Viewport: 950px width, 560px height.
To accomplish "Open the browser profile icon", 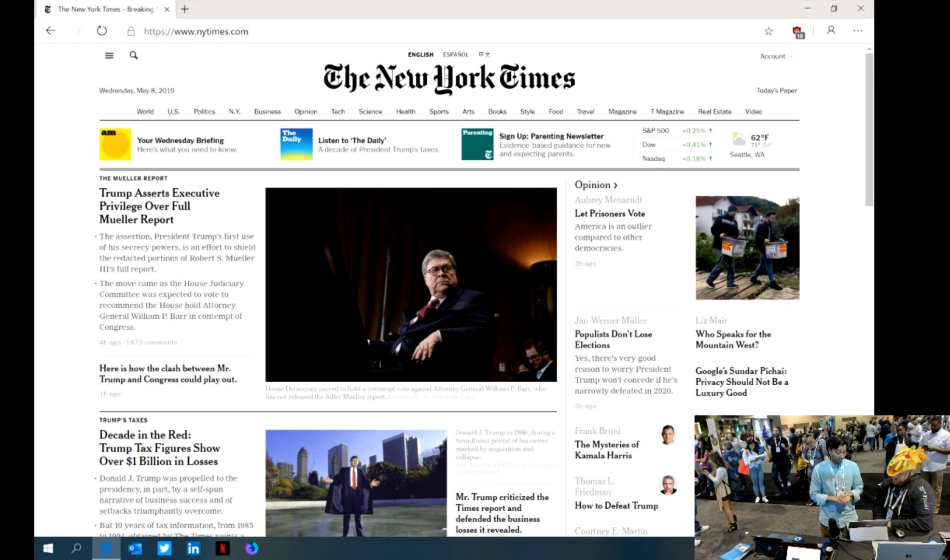I will 831,31.
